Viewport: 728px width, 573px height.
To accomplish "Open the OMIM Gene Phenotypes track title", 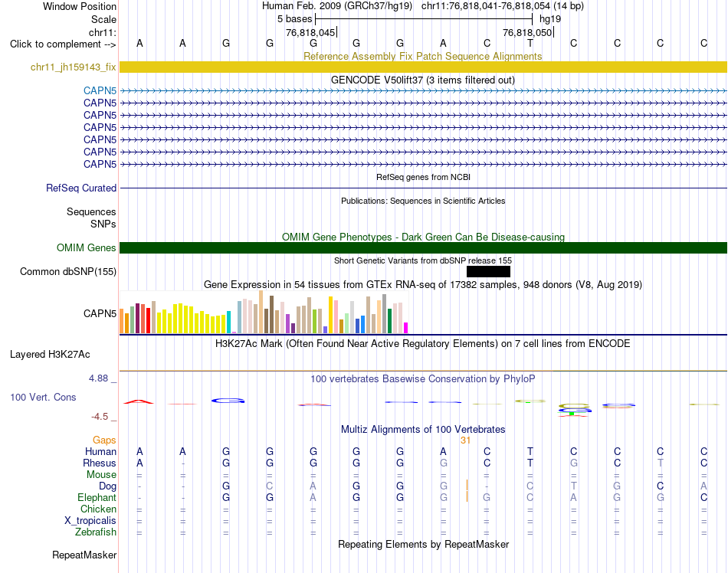I will pyautogui.click(x=423, y=237).
